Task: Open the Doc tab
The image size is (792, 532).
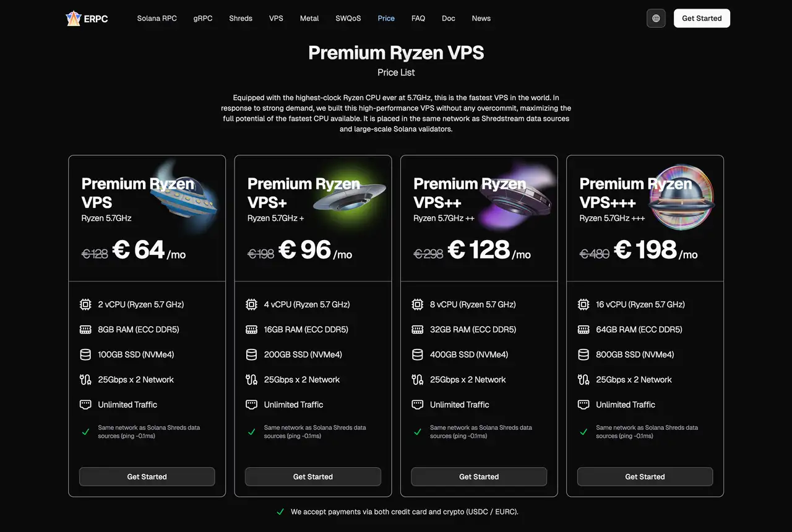Action: [x=448, y=19]
